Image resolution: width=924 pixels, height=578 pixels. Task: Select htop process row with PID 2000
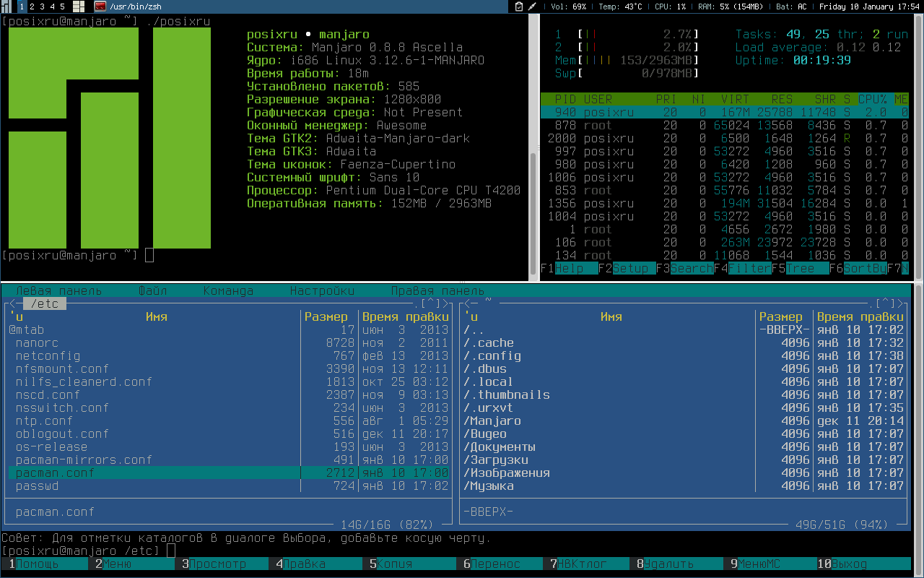(x=725, y=138)
